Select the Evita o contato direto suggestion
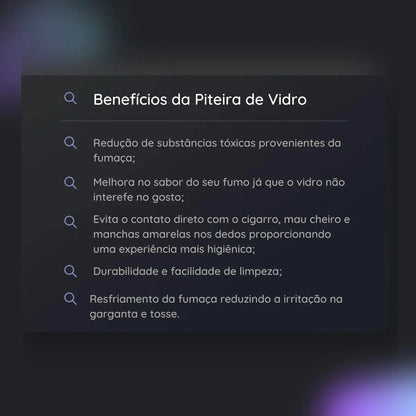The image size is (416, 416). click(222, 234)
